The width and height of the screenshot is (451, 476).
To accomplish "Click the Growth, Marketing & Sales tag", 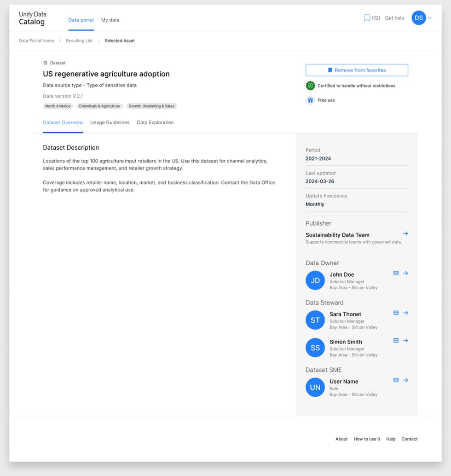I will pos(151,106).
